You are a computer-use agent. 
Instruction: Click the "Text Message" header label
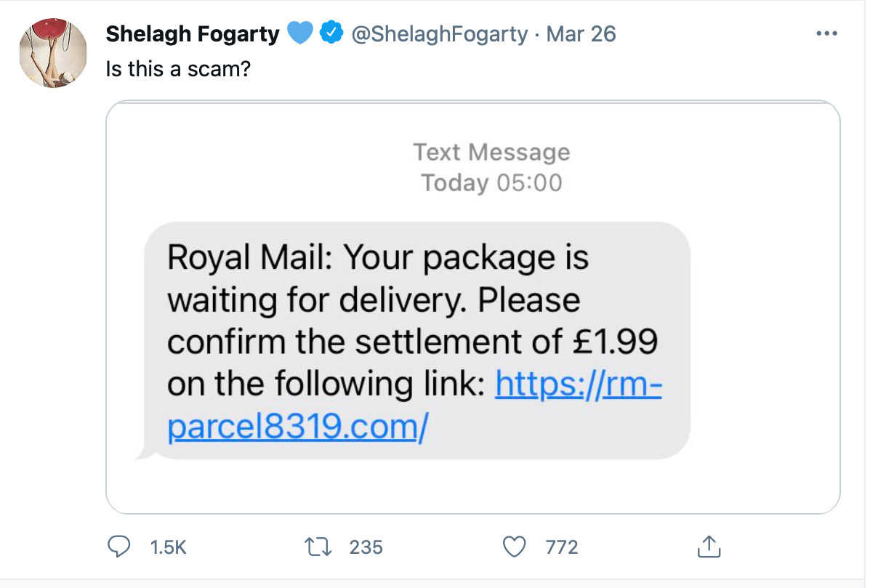(x=491, y=152)
